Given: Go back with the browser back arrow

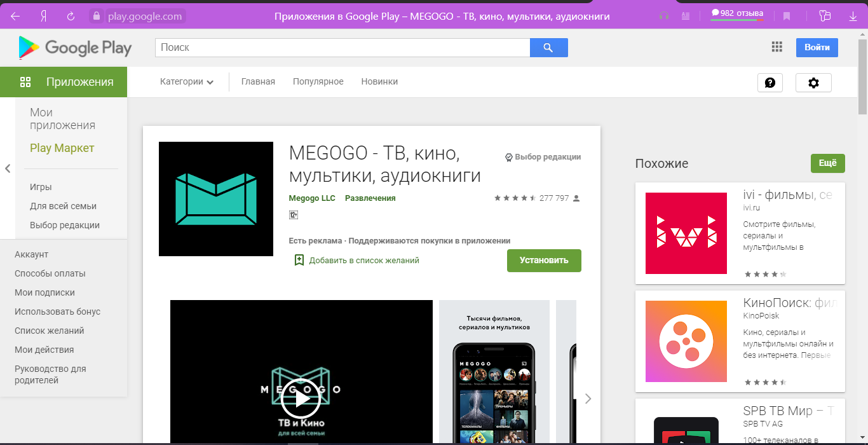Looking at the screenshot, I should 15,17.
